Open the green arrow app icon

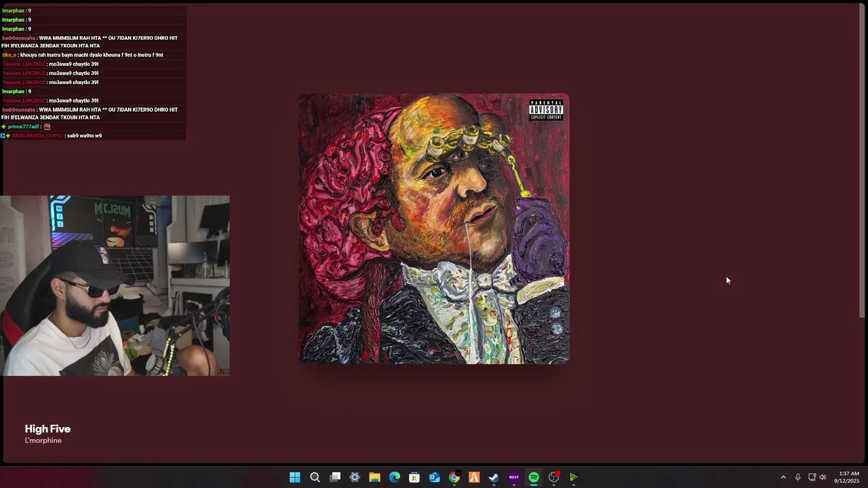click(574, 477)
